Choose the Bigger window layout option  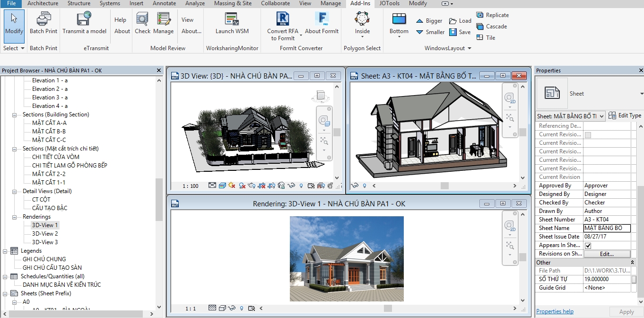tap(429, 21)
